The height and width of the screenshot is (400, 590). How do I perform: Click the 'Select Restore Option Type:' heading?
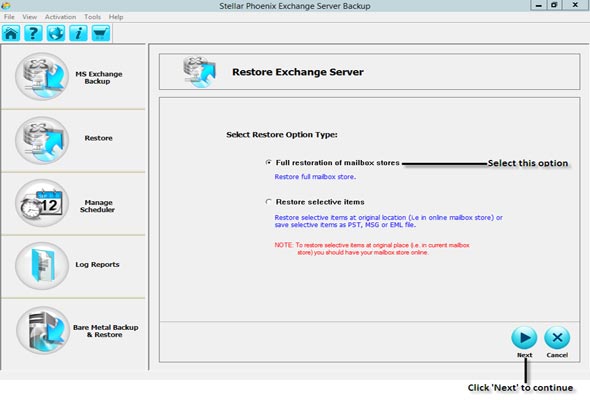tap(282, 135)
